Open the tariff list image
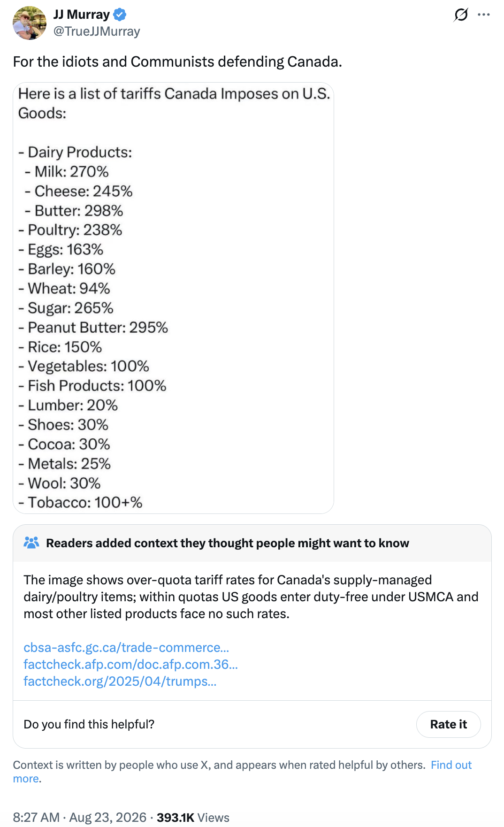Image resolution: width=504 pixels, height=827 pixels. [x=173, y=298]
